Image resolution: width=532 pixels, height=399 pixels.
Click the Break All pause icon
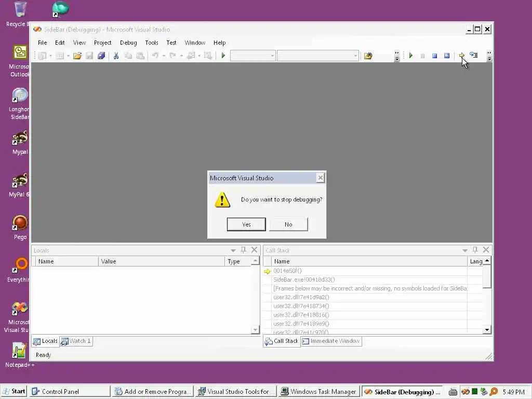point(423,56)
